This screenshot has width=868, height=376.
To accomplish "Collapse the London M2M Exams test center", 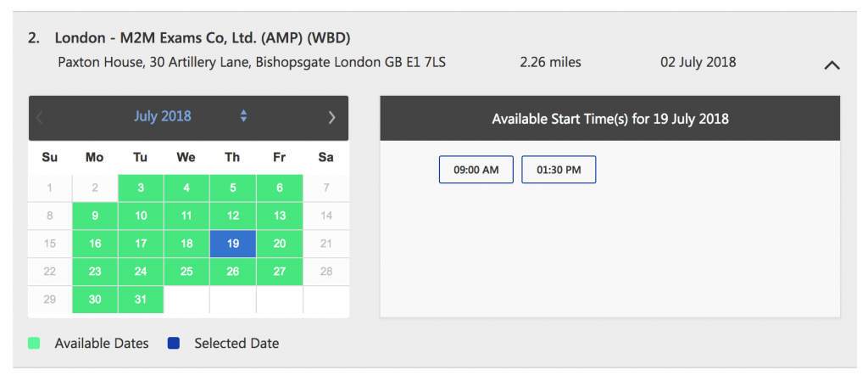I will click(x=832, y=65).
